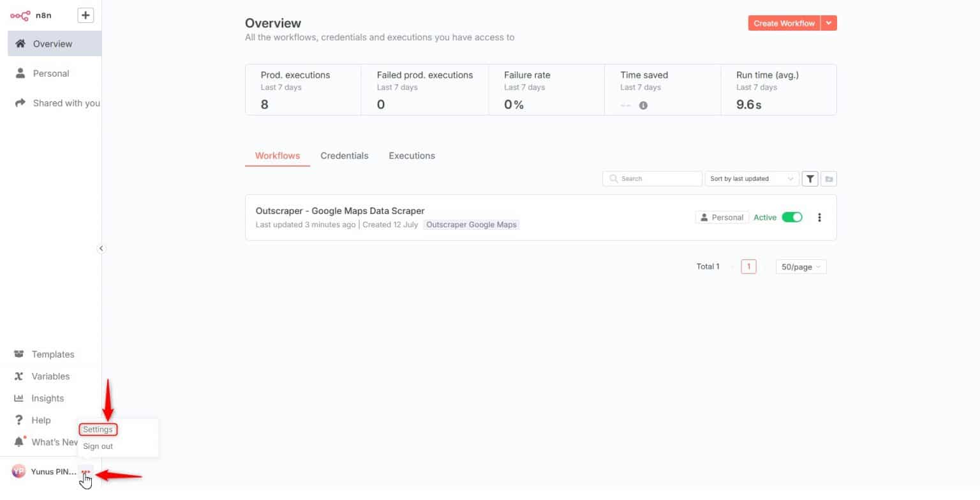
Task: Create a new folder with the folder icon
Action: [828, 178]
